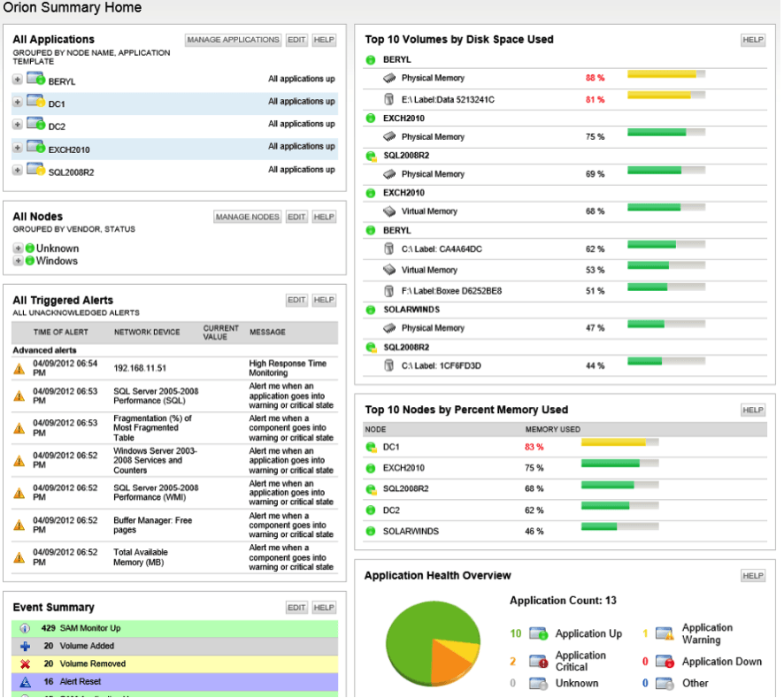Expand the EXCH2010 node in All Applications
784x698 pixels.
tap(18, 148)
